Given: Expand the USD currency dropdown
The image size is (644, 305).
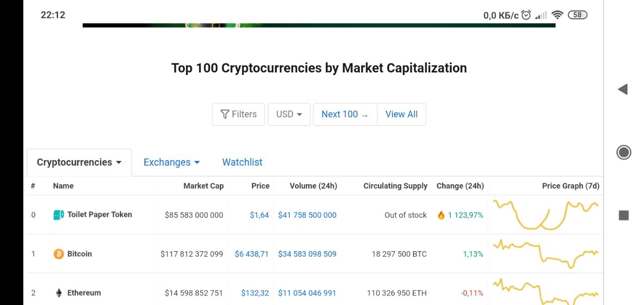Looking at the screenshot, I should point(289,114).
